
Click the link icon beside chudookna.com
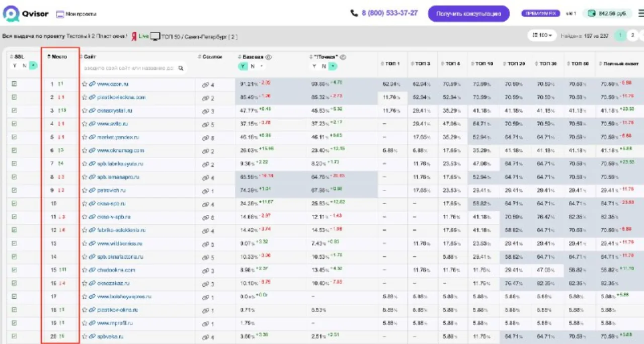click(x=92, y=270)
